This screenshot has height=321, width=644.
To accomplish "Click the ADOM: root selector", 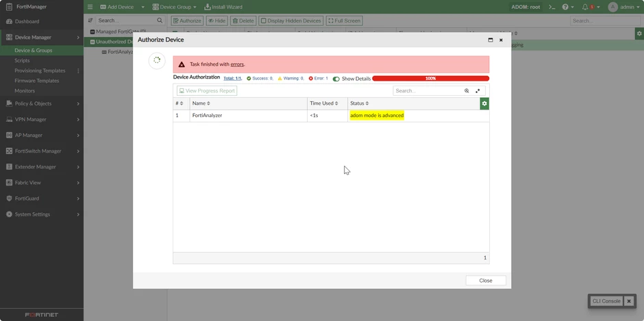I will click(x=525, y=7).
